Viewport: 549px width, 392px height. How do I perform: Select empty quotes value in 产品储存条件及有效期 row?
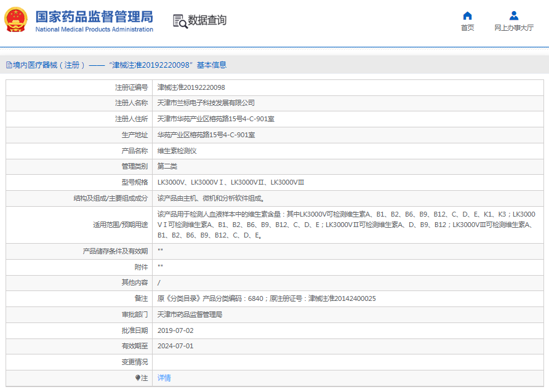161,250
